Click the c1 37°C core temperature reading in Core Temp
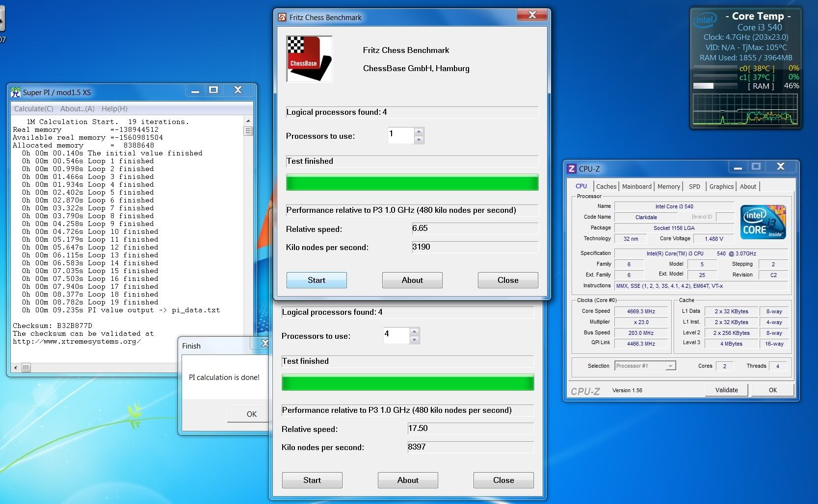 [757, 77]
